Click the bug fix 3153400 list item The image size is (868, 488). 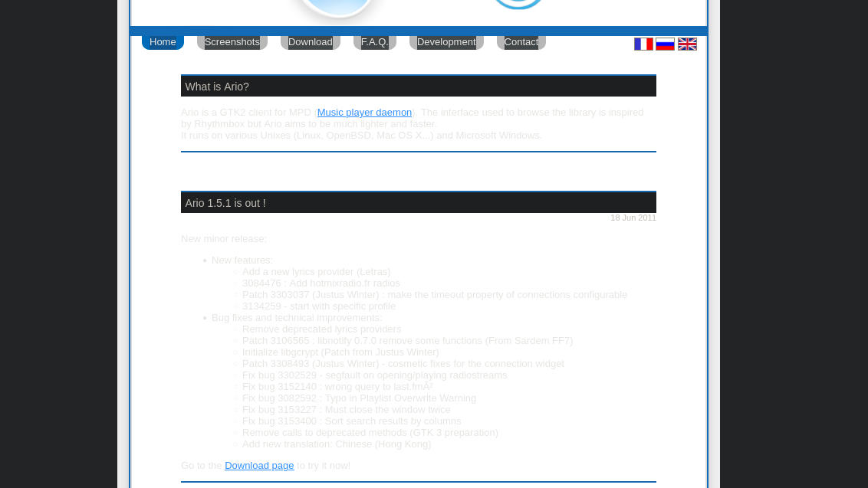tap(352, 421)
